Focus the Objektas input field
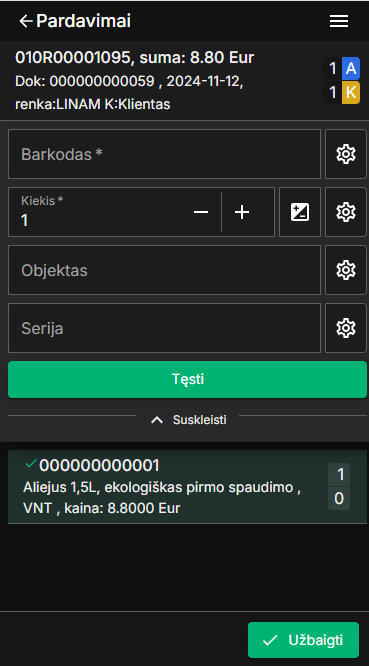This screenshot has height=666, width=369. pyautogui.click(x=164, y=270)
